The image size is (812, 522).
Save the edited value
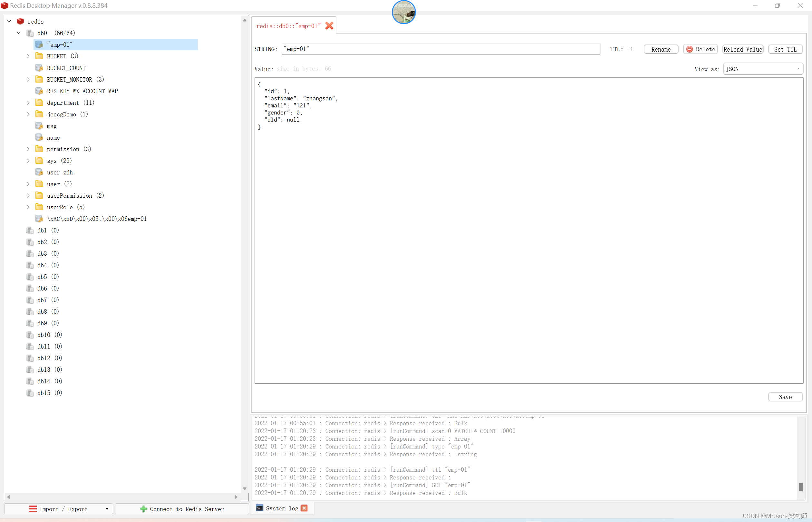tap(785, 397)
